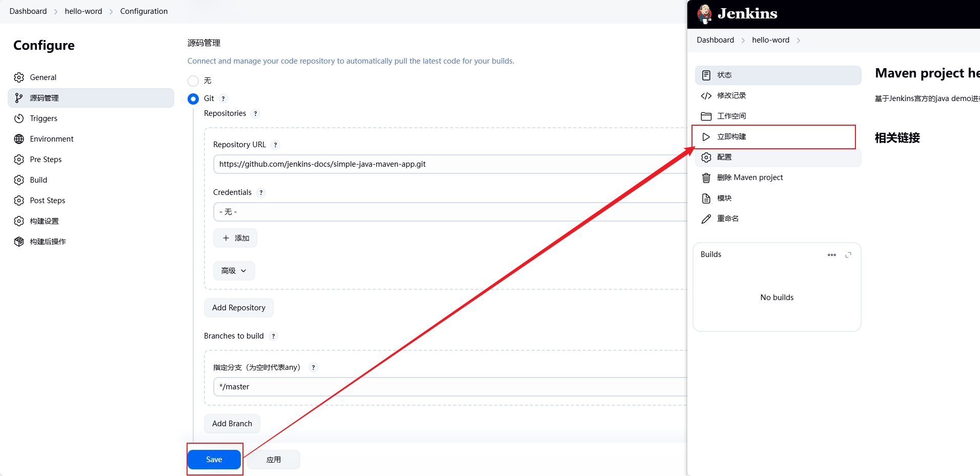Click the 状态 document icon in Jenkins panel

pyautogui.click(x=706, y=75)
